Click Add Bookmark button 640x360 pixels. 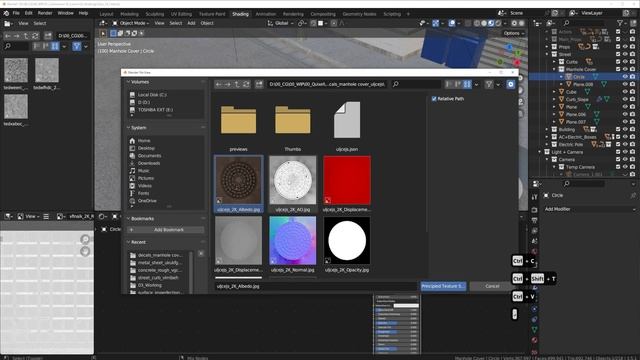(x=166, y=230)
